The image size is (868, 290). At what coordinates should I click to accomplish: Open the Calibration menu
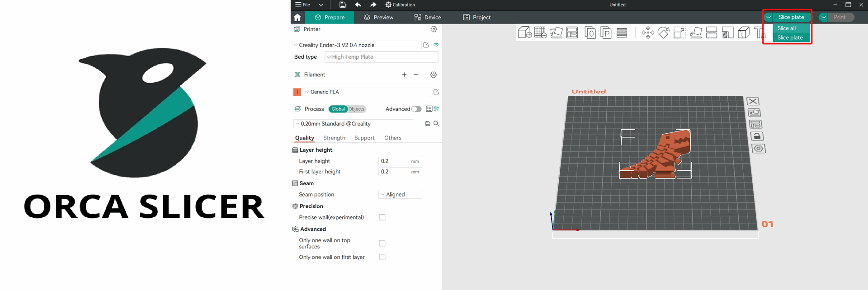click(x=400, y=5)
